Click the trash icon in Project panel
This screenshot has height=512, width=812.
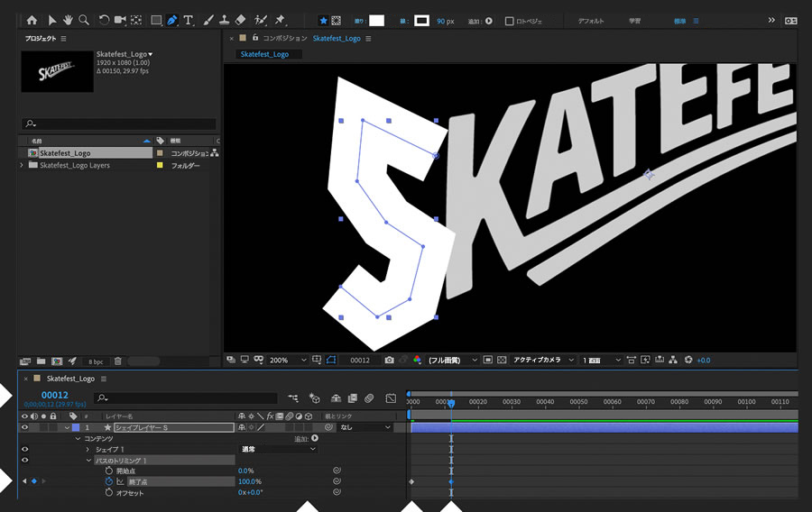point(117,361)
